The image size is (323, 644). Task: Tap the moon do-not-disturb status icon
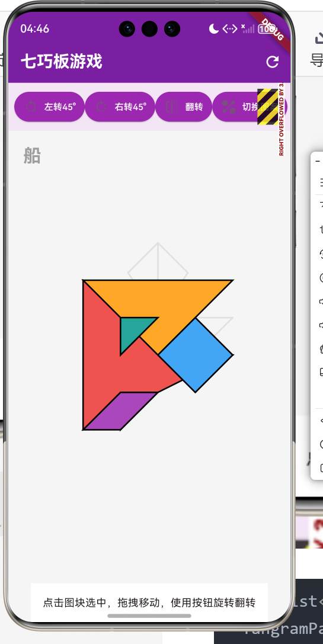coord(214,29)
